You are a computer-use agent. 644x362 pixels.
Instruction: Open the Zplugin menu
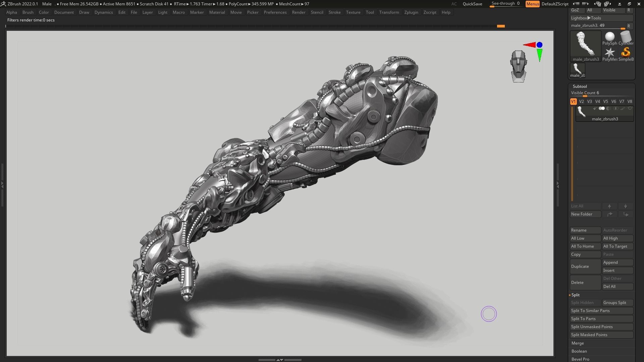pos(412,12)
